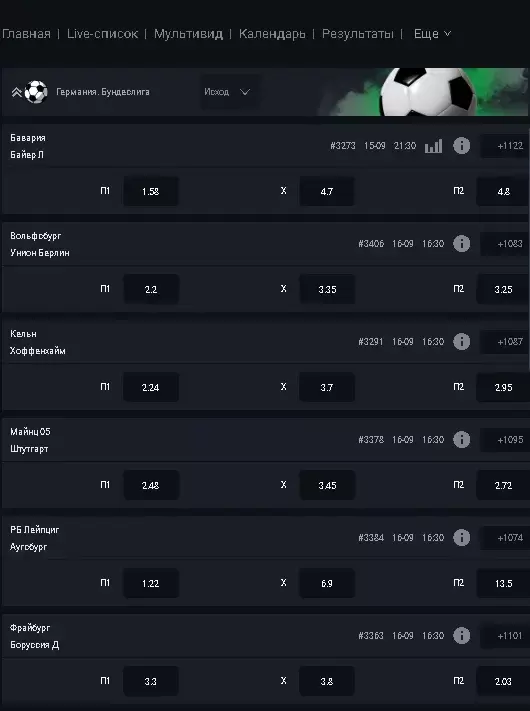Select draw odds 3.35 for Вольфсбург match
This screenshot has height=711, width=530.
tap(327, 289)
